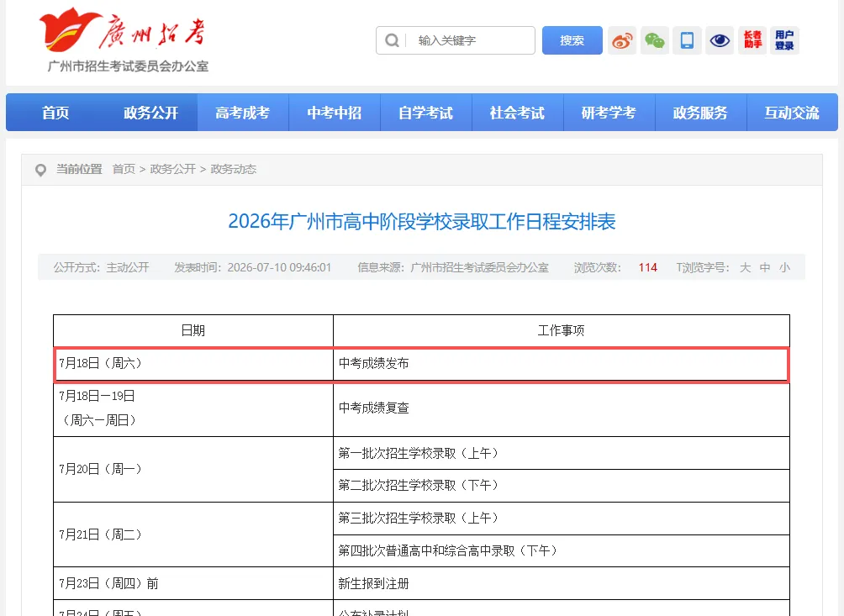The width and height of the screenshot is (844, 616).
Task: Open the WeChat icon in header
Action: [655, 40]
